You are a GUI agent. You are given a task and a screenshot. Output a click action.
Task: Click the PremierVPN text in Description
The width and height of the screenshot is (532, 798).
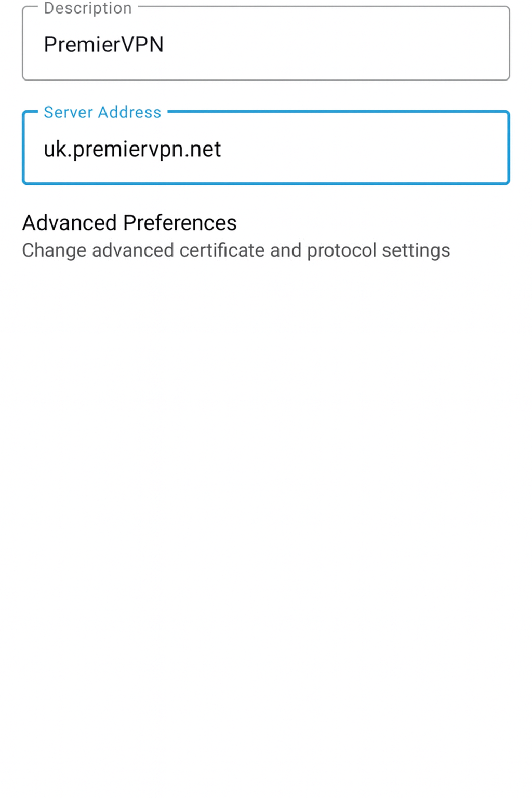click(x=103, y=45)
